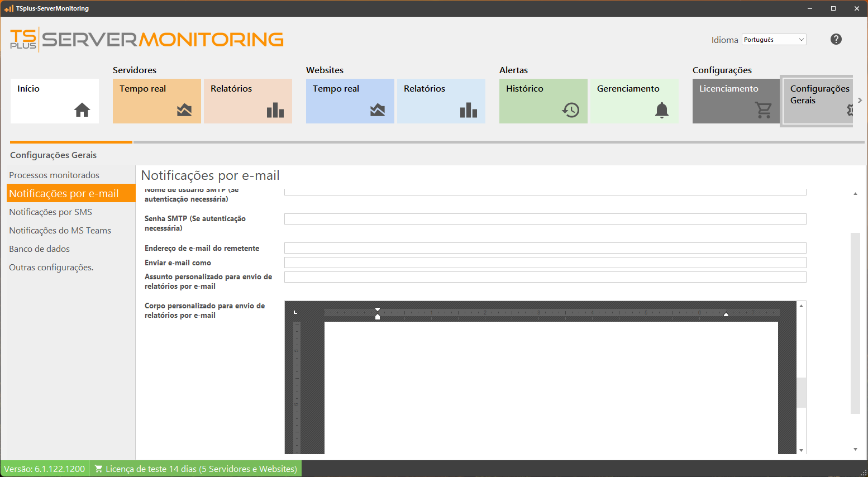The height and width of the screenshot is (477, 868).
Task: Open Banco de dados settings
Action: pyautogui.click(x=40, y=249)
